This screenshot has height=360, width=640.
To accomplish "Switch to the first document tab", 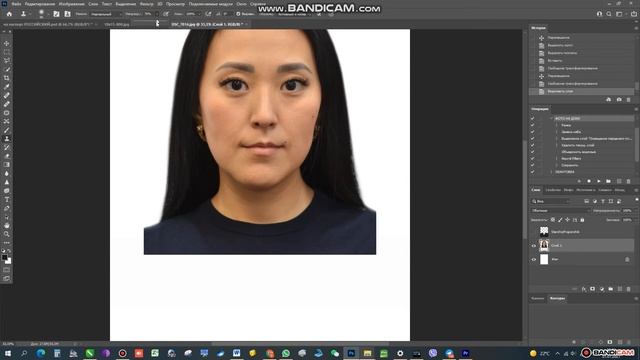I will click(x=48, y=24).
